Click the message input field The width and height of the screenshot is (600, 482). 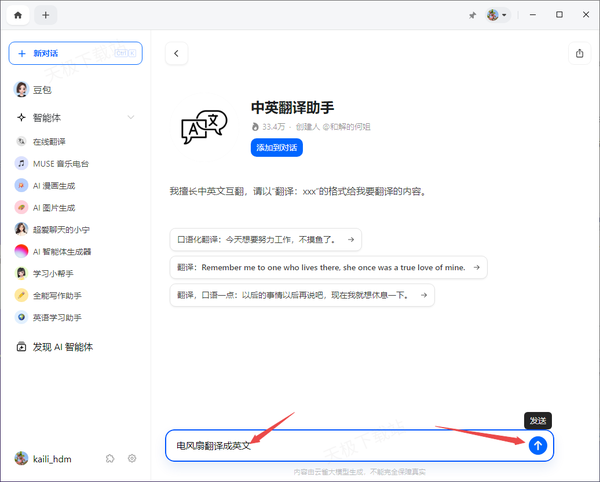click(x=340, y=445)
